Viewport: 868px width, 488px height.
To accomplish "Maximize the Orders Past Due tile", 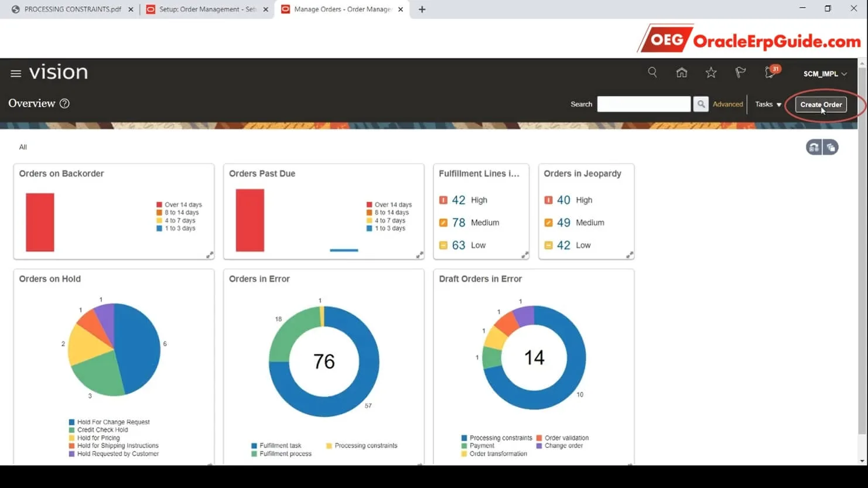I will click(x=419, y=255).
